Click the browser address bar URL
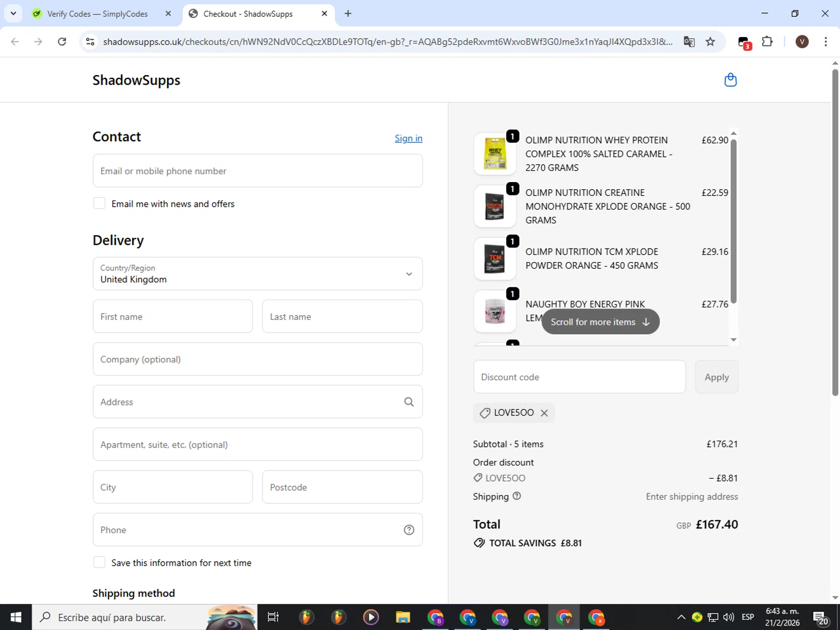 click(388, 41)
